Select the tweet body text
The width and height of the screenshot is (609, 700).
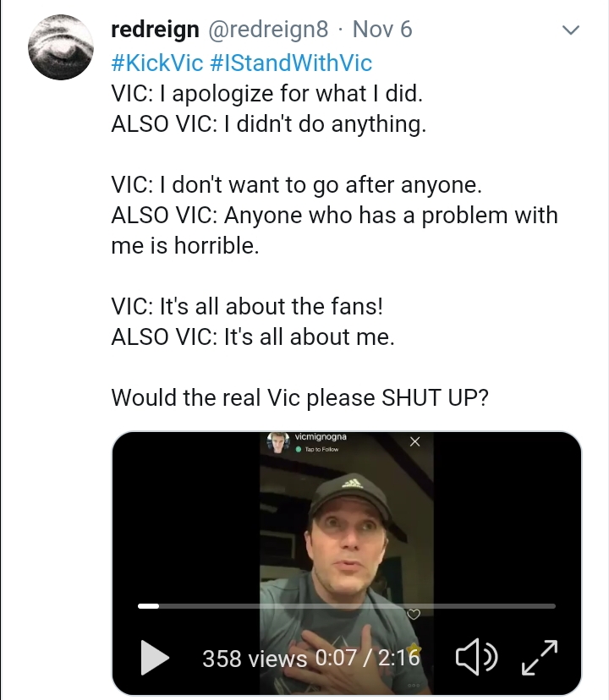pyautogui.click(x=334, y=245)
